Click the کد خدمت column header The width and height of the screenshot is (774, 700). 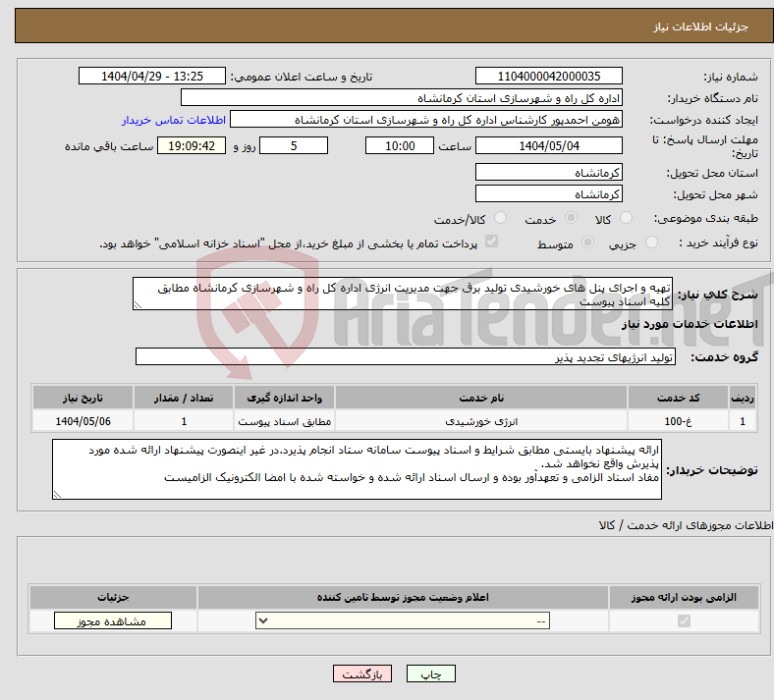pos(679,398)
